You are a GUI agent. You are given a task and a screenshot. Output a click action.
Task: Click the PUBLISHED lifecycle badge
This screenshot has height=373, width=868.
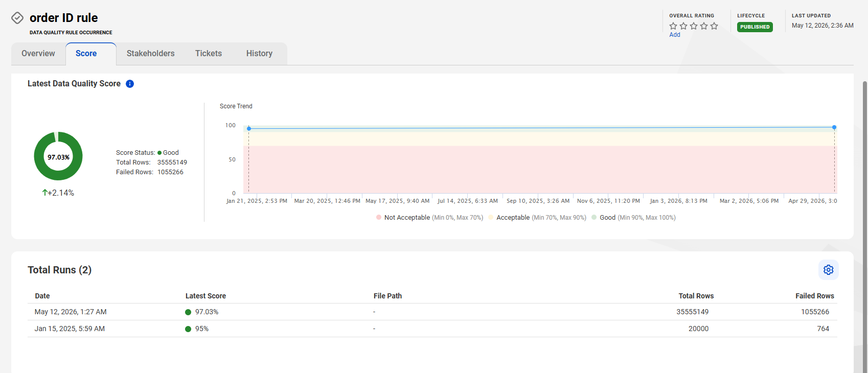pos(755,27)
